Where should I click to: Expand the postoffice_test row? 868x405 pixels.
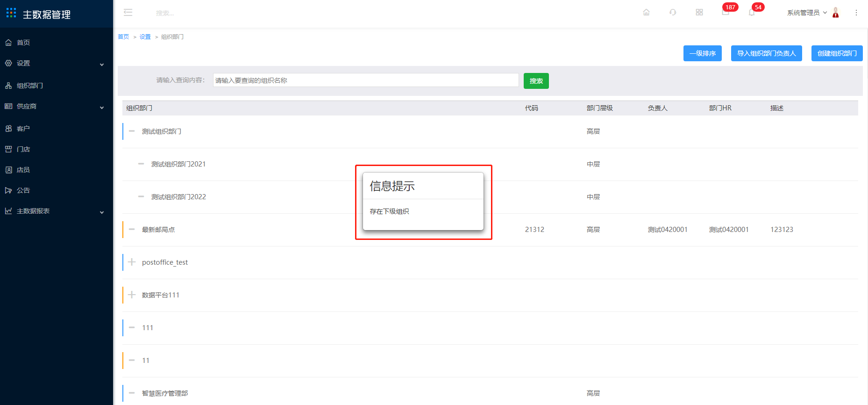tap(132, 262)
